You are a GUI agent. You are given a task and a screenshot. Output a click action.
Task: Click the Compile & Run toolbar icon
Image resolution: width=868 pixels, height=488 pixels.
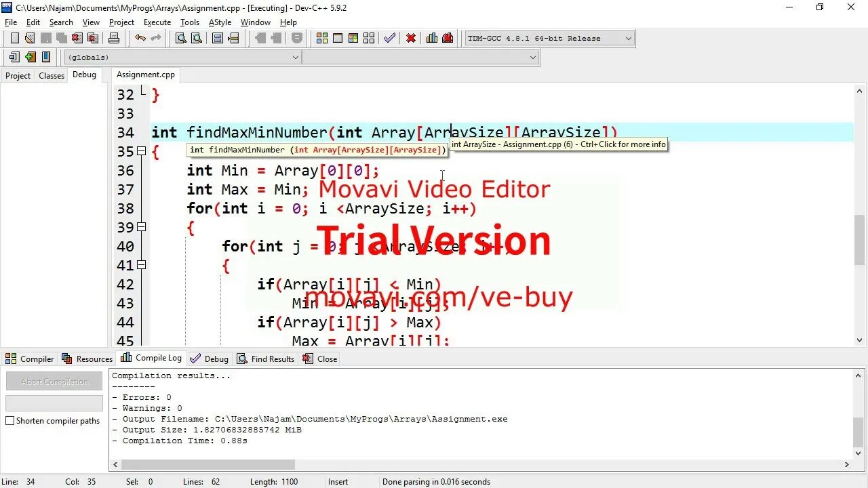click(353, 38)
